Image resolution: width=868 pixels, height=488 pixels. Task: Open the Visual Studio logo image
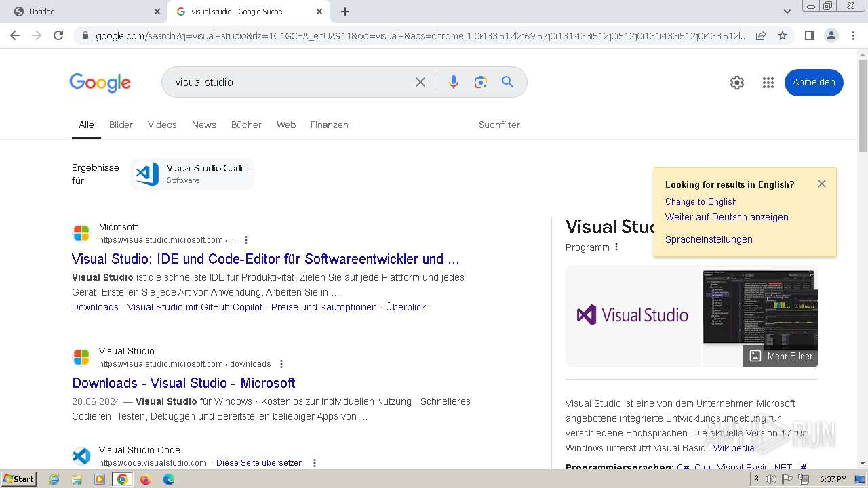633,315
